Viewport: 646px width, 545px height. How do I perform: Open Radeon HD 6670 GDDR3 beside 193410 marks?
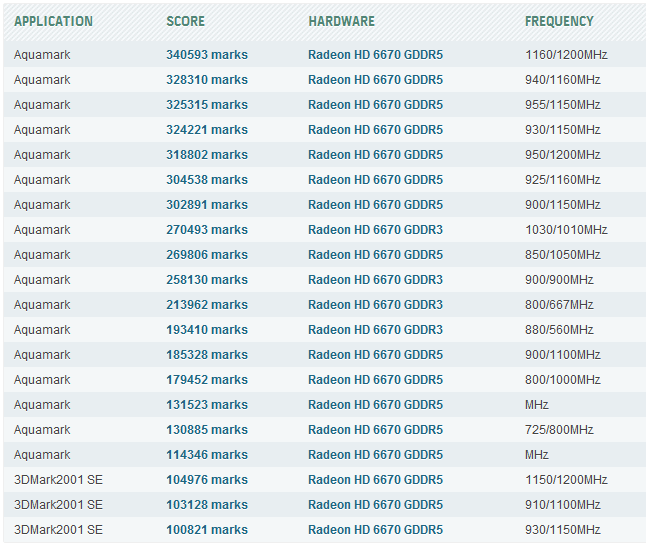coord(375,330)
